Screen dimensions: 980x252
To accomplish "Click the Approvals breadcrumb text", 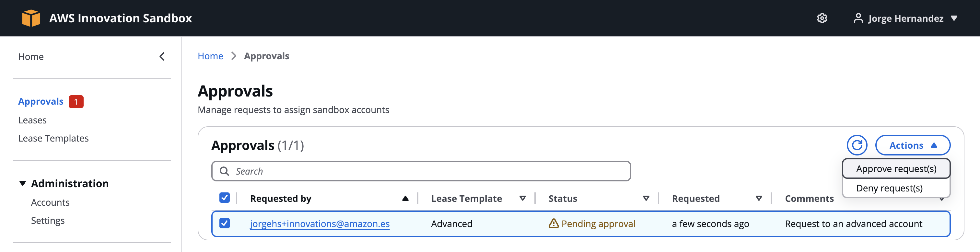I will (x=266, y=56).
